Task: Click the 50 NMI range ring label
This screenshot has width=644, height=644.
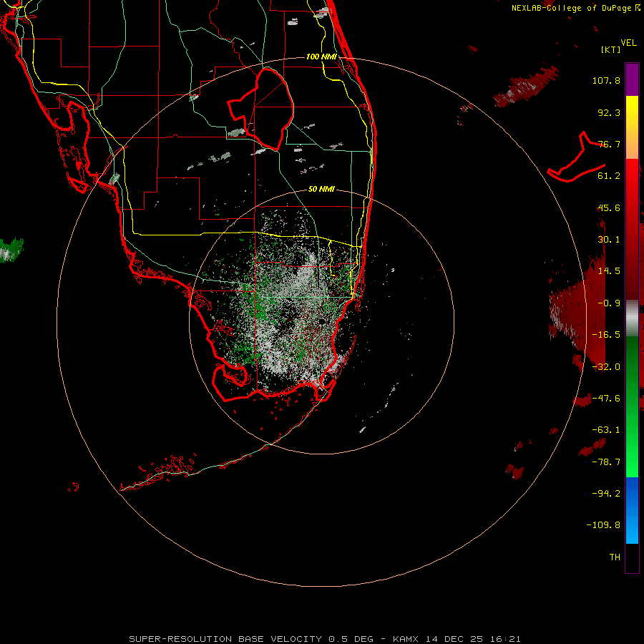Action: (321, 189)
